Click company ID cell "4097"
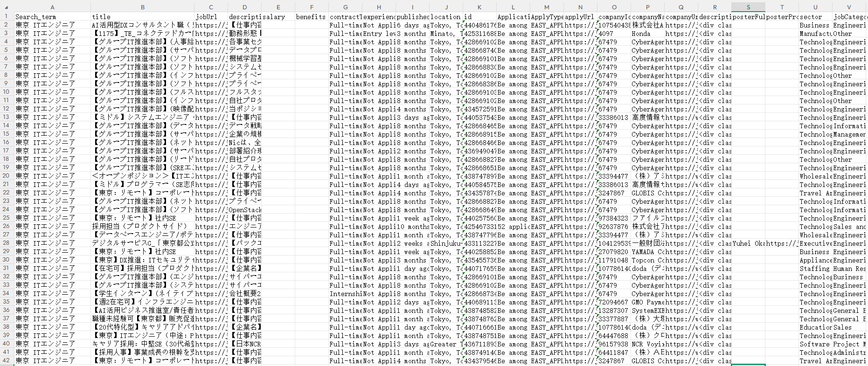868x366 pixels. pos(614,34)
